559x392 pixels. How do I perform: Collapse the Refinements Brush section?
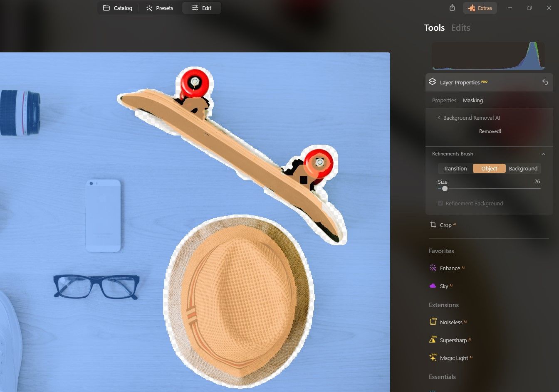click(x=543, y=154)
